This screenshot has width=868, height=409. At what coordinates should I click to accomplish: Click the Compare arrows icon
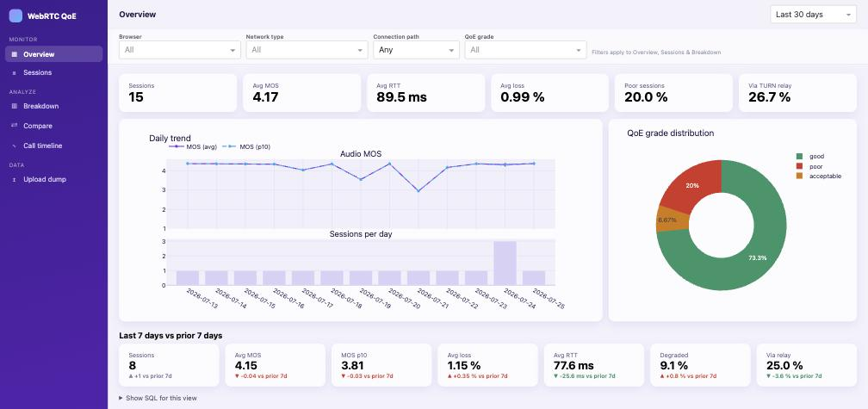(x=15, y=126)
